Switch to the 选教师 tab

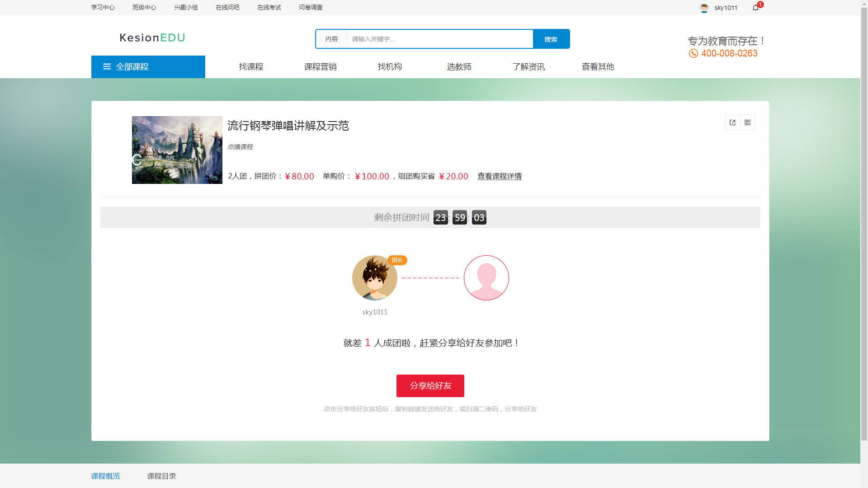pyautogui.click(x=458, y=66)
